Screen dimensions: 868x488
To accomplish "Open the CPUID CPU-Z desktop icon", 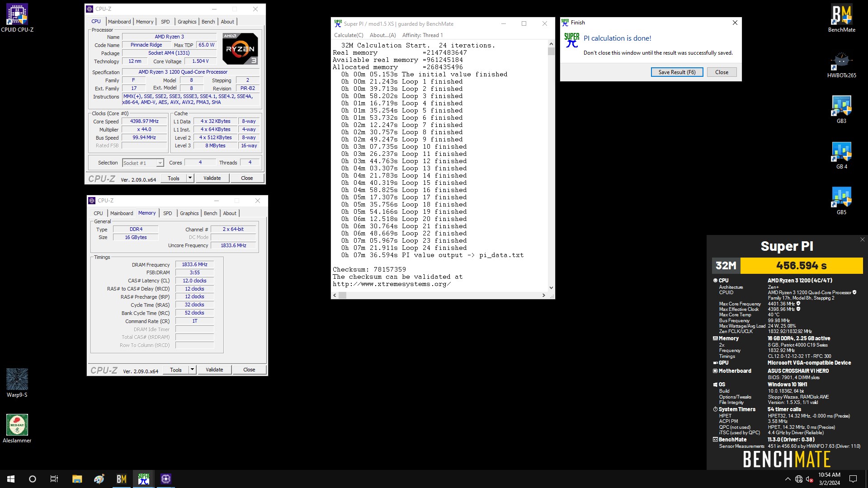I will 17,18.
